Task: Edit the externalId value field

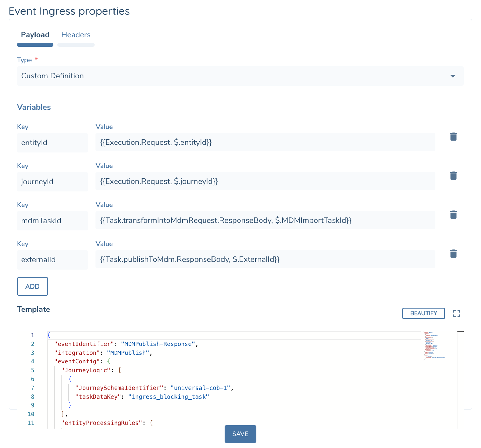Action: (x=265, y=259)
